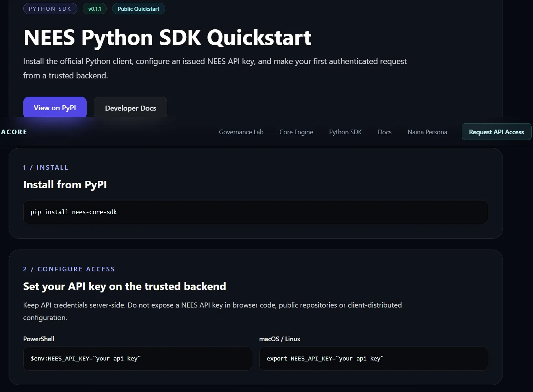Click the Public Quickstart badge
The width and height of the screenshot is (533, 392).
(x=139, y=9)
